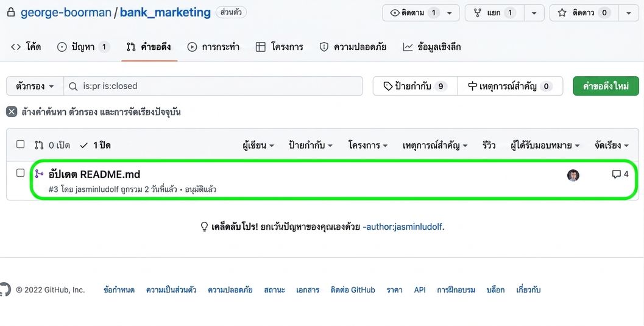Show the 0 เปิด open pull requests
The height and width of the screenshot is (326, 644).
coord(52,145)
